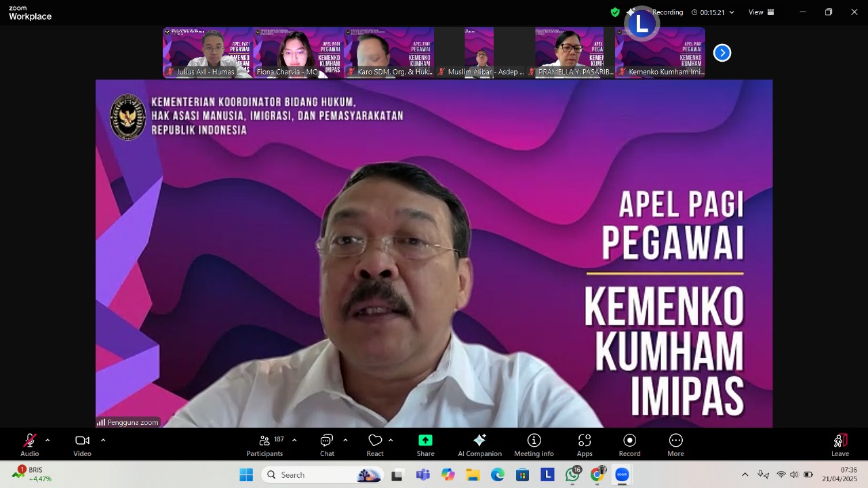
Task: Open the Participants panel
Action: tap(265, 445)
